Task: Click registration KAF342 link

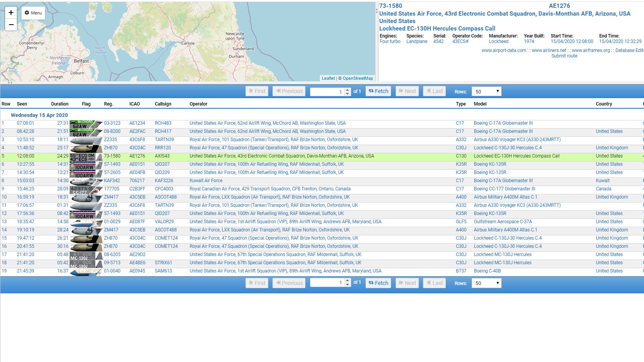Action: tap(112, 181)
